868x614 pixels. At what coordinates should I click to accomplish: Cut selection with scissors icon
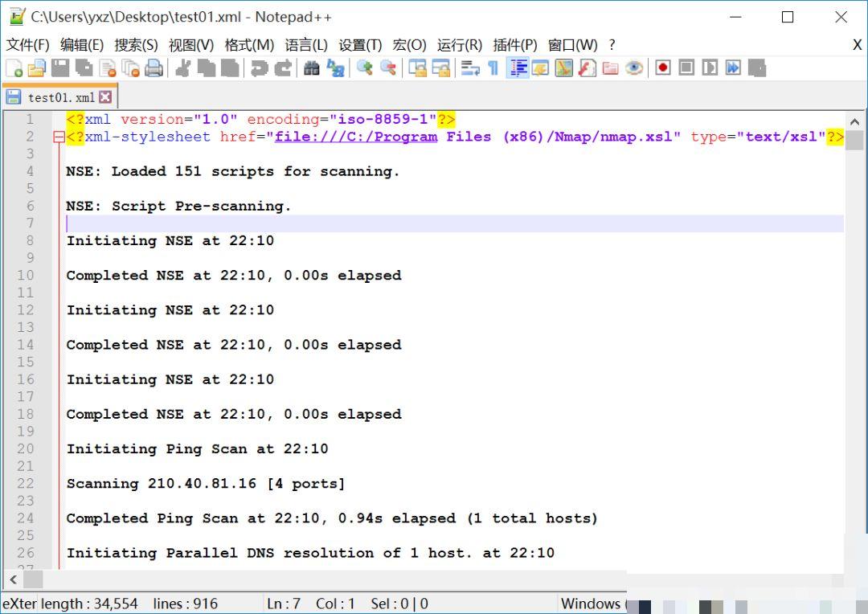tap(183, 68)
